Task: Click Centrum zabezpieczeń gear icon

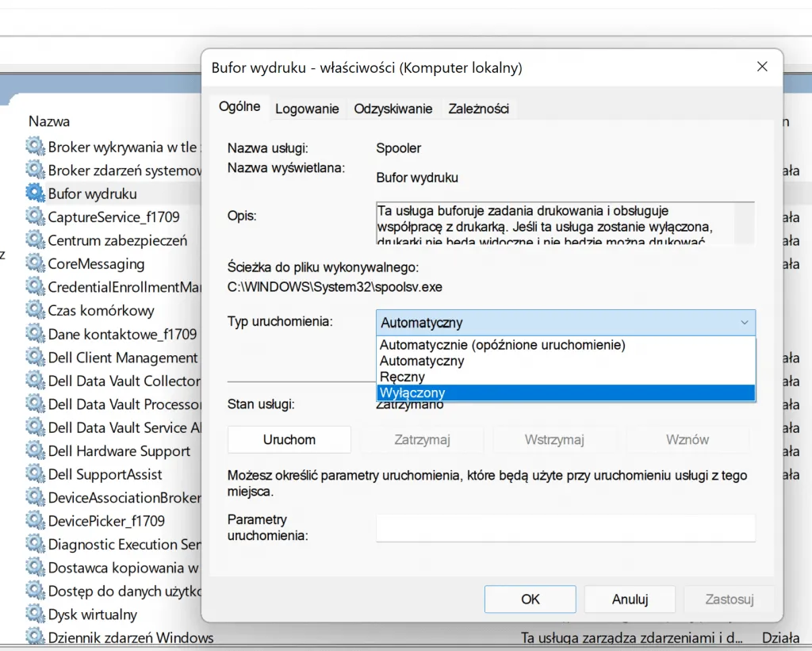Action: point(35,240)
